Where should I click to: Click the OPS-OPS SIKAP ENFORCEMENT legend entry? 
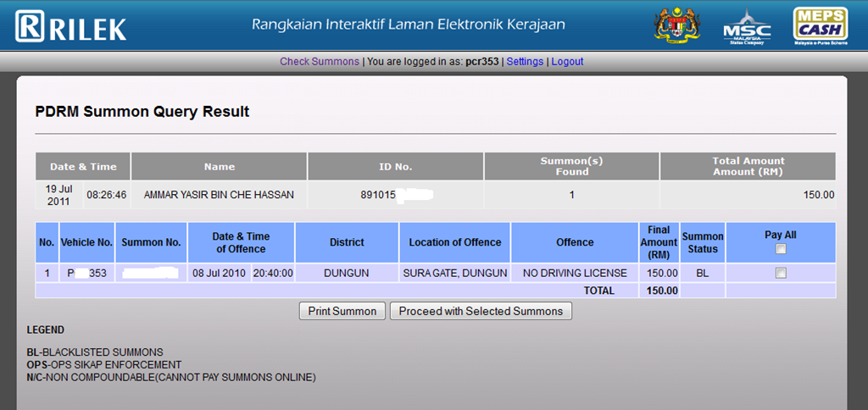click(104, 365)
